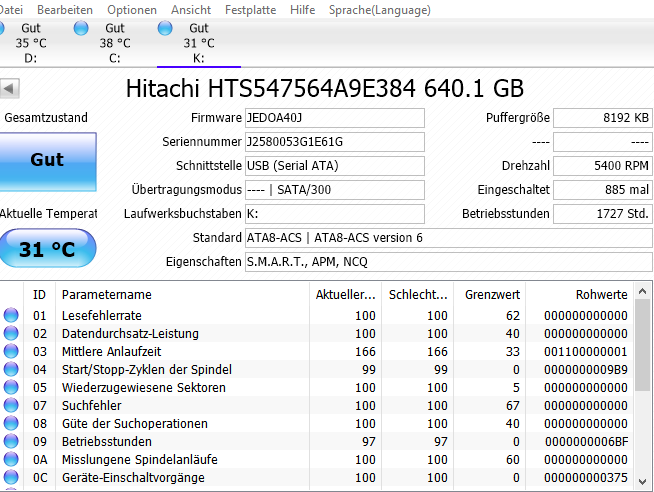Click raw value 000000000375
This screenshot has height=492, width=654.
(x=586, y=477)
